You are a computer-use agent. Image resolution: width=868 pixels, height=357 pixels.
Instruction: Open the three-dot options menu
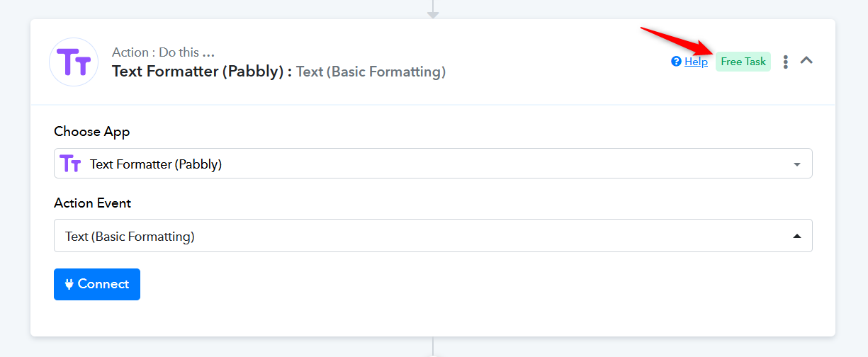coord(785,62)
